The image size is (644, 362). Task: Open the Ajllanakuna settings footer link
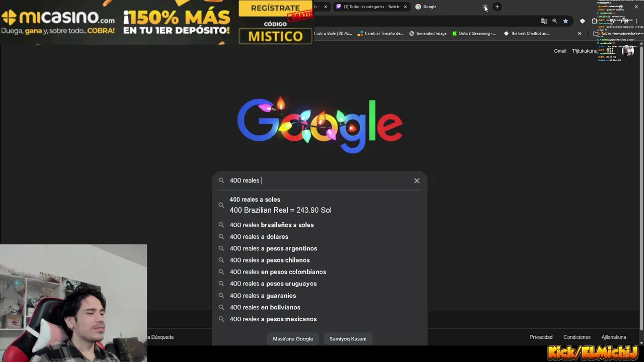click(x=614, y=337)
